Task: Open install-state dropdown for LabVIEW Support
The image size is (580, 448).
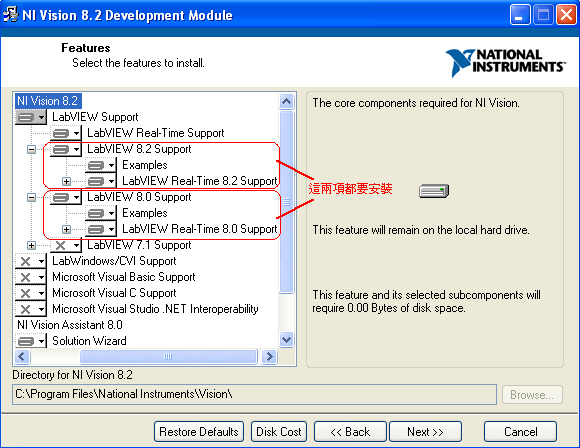Action: point(31,117)
